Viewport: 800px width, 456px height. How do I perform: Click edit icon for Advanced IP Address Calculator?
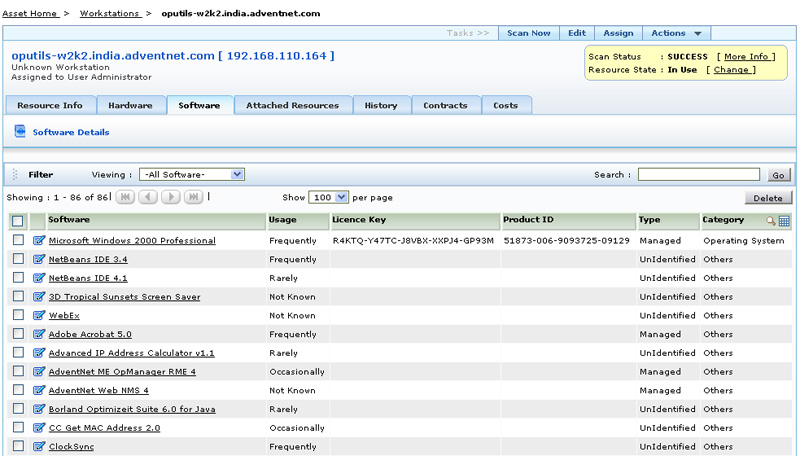pyautogui.click(x=39, y=352)
